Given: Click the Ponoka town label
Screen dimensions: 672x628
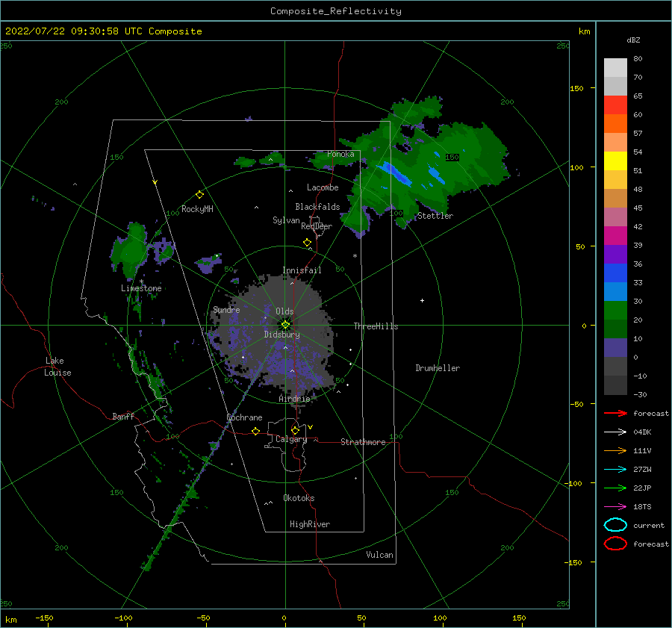Looking at the screenshot, I should [340, 154].
